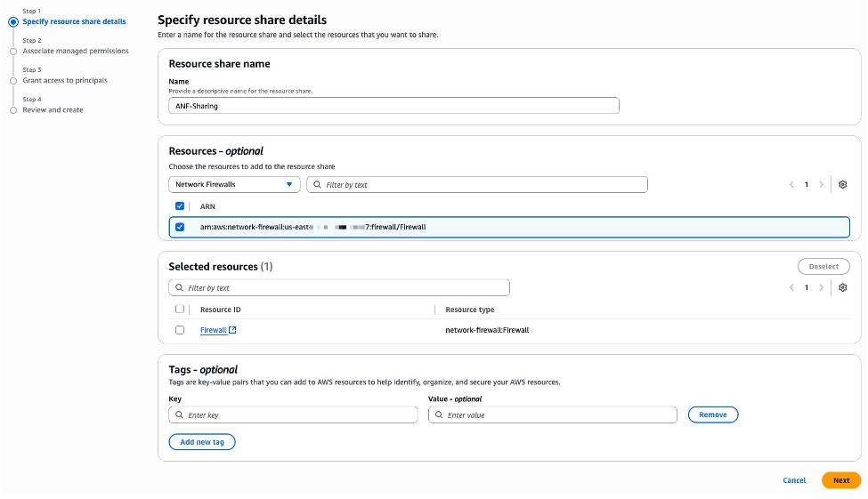Select Step 1 radio in wizard navigation
This screenshot has height=499, width=868.
click(13, 21)
